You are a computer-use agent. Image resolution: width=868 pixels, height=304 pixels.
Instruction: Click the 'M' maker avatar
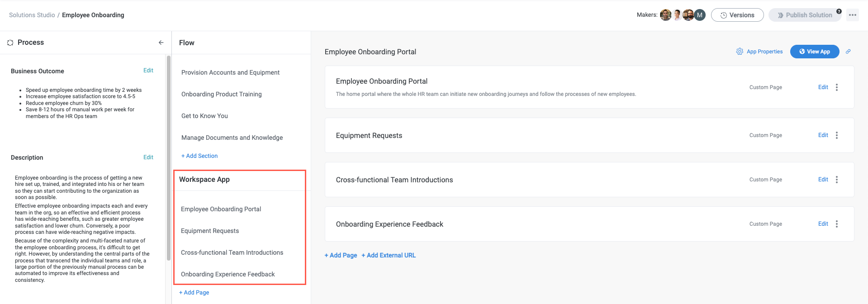click(x=700, y=15)
